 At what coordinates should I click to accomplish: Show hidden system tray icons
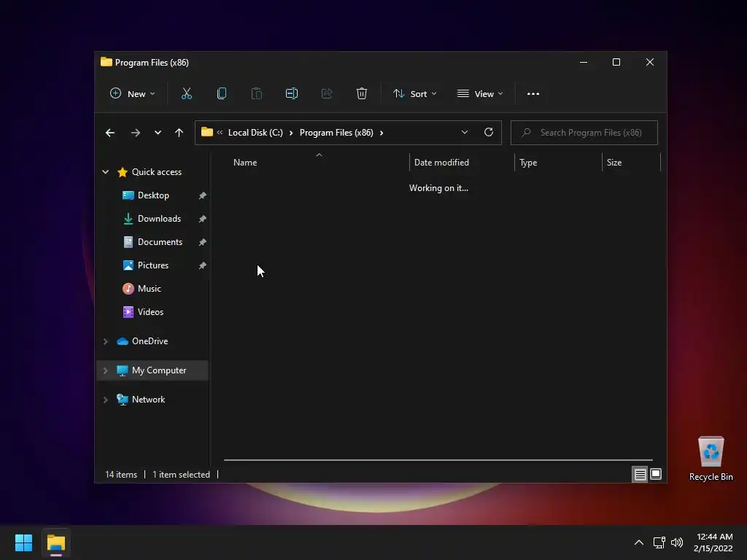(639, 542)
